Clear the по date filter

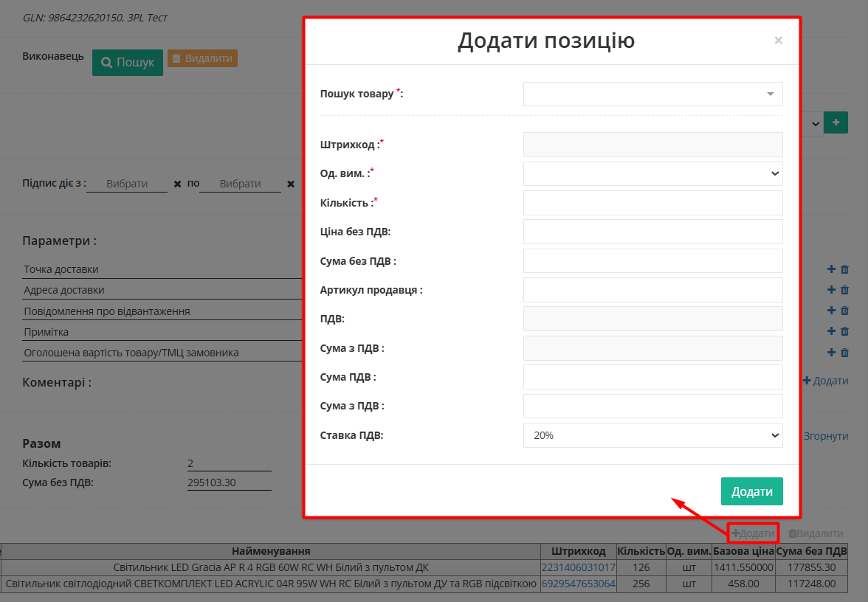290,184
